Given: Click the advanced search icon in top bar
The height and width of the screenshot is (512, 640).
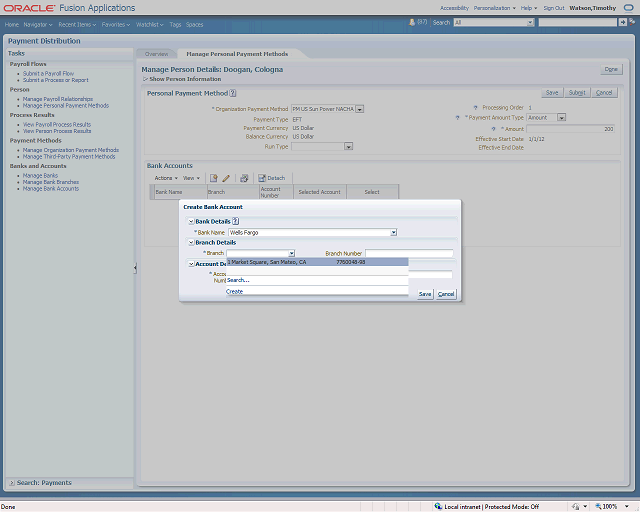Looking at the screenshot, I should (632, 22).
